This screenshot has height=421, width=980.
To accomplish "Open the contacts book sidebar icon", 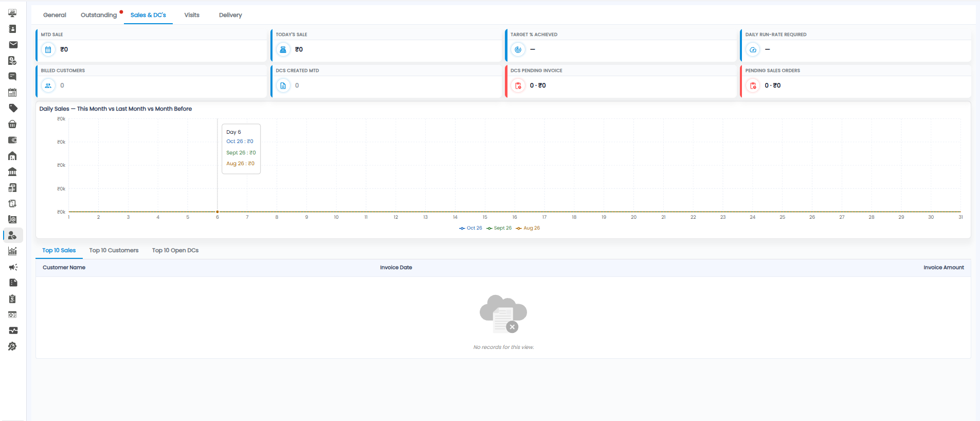I will tap(12, 29).
